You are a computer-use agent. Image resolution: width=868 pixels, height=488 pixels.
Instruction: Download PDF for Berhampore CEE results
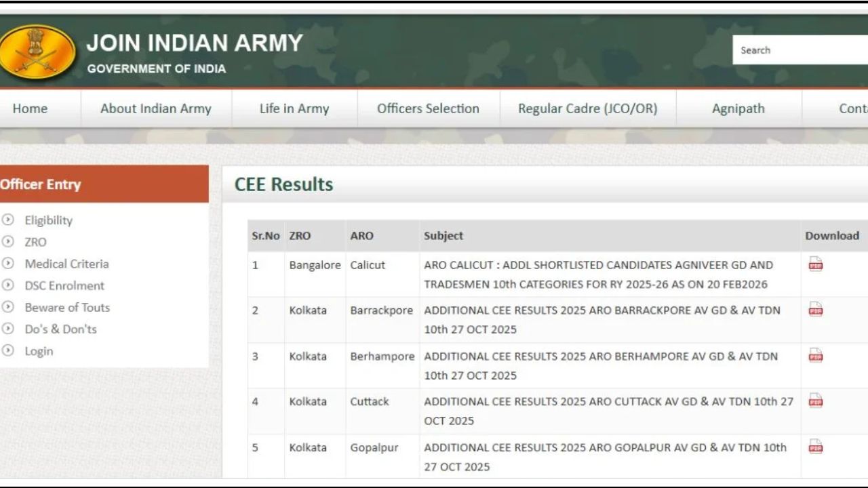tap(815, 356)
